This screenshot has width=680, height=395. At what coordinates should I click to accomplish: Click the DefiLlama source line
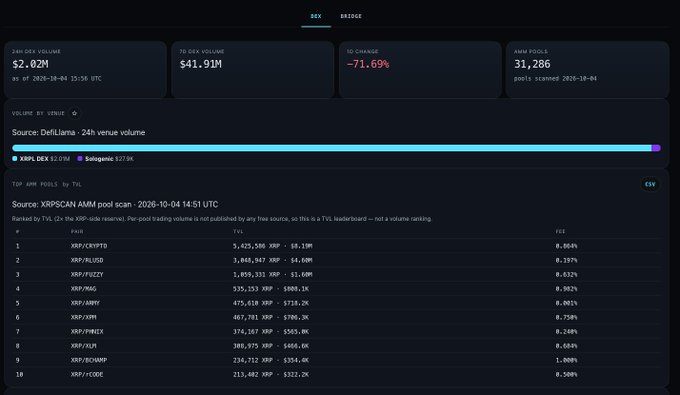click(78, 133)
